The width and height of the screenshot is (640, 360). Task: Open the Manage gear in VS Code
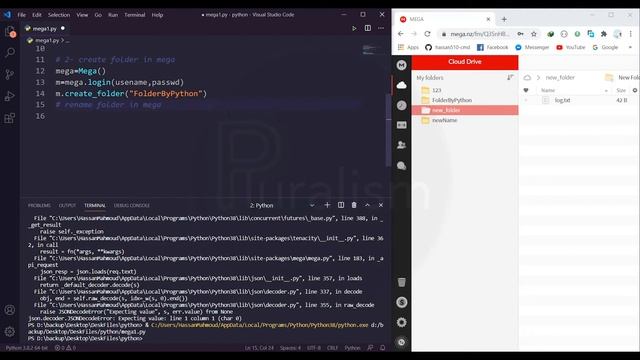click(x=10, y=331)
